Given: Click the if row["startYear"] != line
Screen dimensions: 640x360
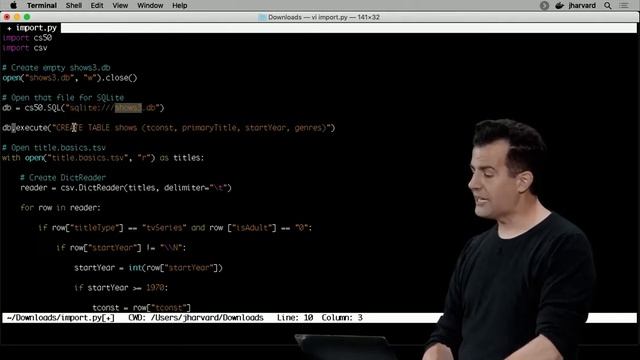Looking at the screenshot, I should pos(121,248).
